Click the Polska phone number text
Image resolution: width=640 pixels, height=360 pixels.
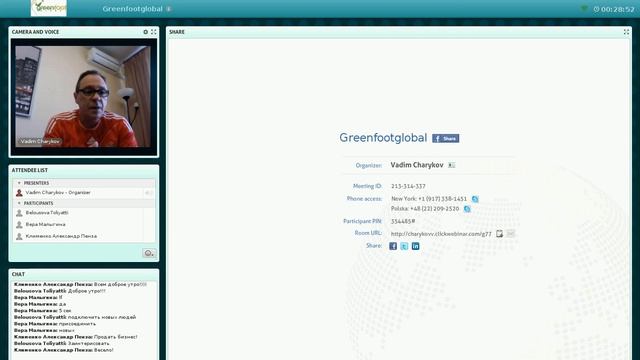[425, 209]
